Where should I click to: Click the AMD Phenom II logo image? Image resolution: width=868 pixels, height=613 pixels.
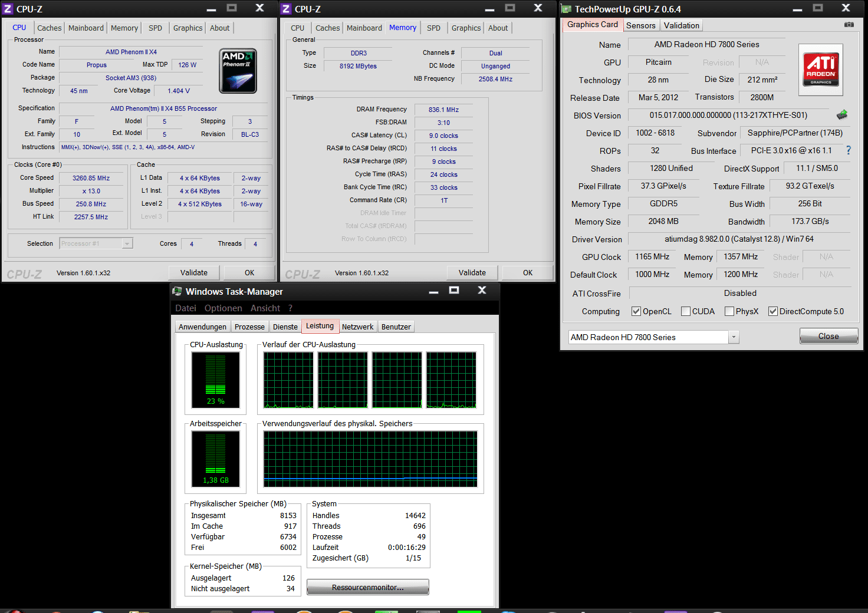(x=238, y=71)
